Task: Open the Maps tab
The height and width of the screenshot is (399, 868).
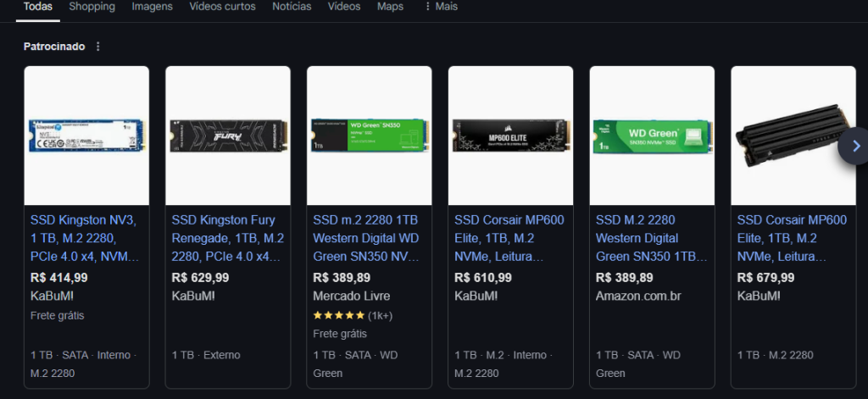Action: click(x=390, y=7)
